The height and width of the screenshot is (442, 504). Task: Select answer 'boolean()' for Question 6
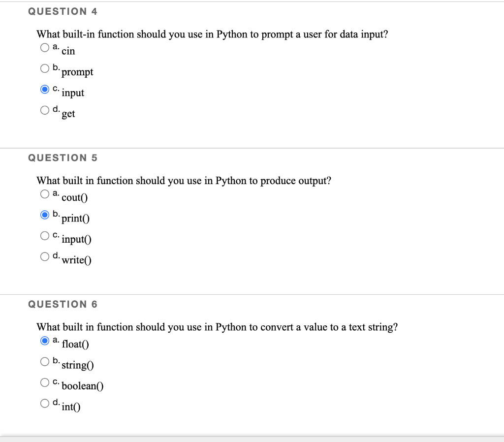45,382
